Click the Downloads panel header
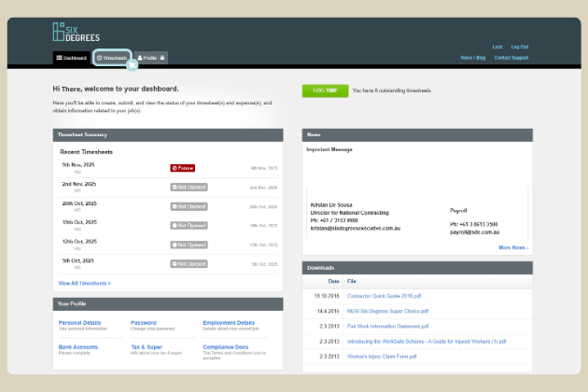The height and width of the screenshot is (392, 588). tap(417, 268)
